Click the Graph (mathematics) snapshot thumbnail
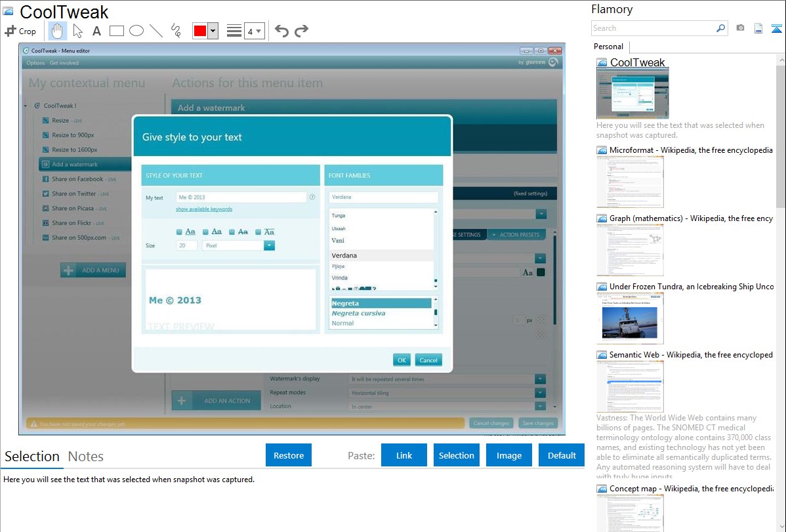786x532 pixels. click(630, 250)
